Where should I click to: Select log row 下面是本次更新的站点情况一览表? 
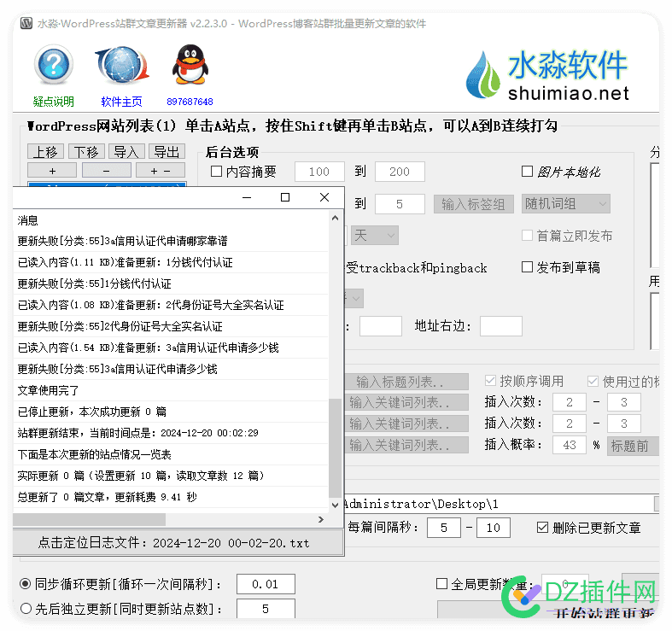coord(172,454)
